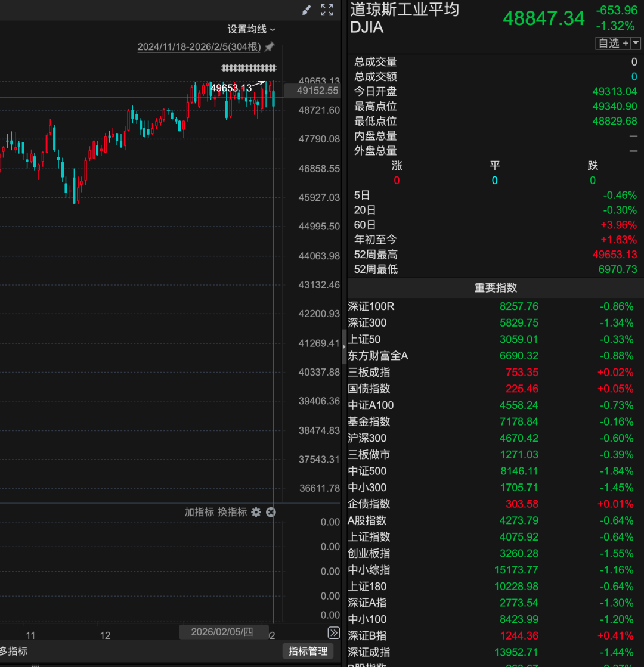
Task: Click month 11 on time axis
Action: (x=30, y=635)
